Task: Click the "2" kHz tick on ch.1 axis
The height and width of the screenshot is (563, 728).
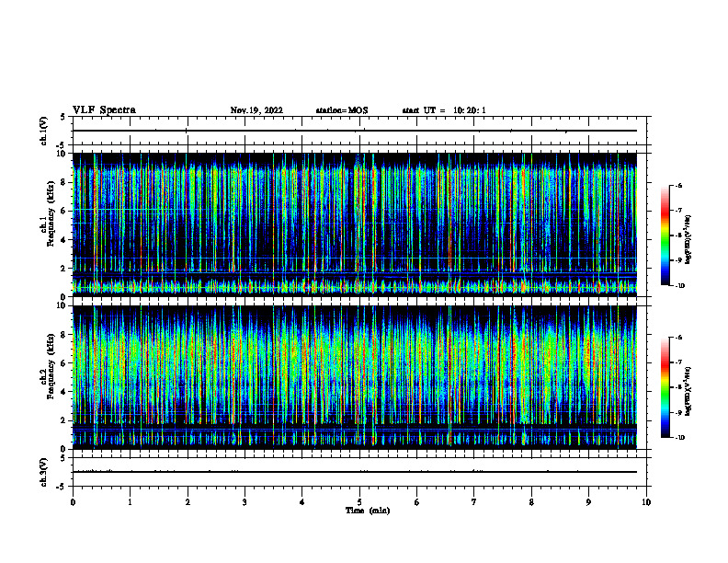Action: click(x=64, y=268)
